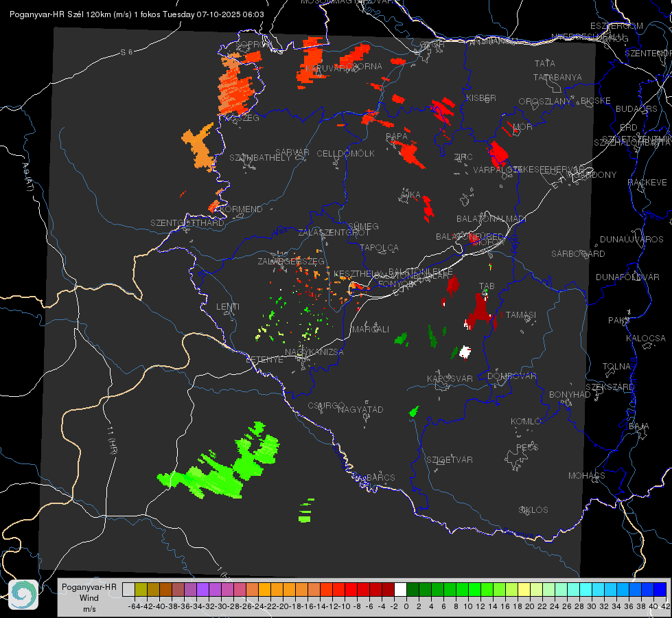Select the KAPOSVAR city label
The width and height of the screenshot is (672, 618).
pyautogui.click(x=450, y=379)
